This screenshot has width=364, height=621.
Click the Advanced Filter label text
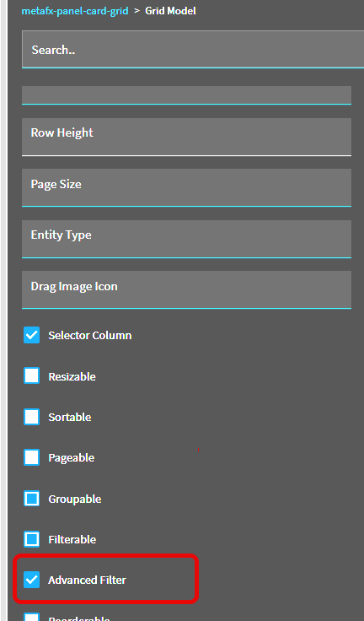point(87,580)
